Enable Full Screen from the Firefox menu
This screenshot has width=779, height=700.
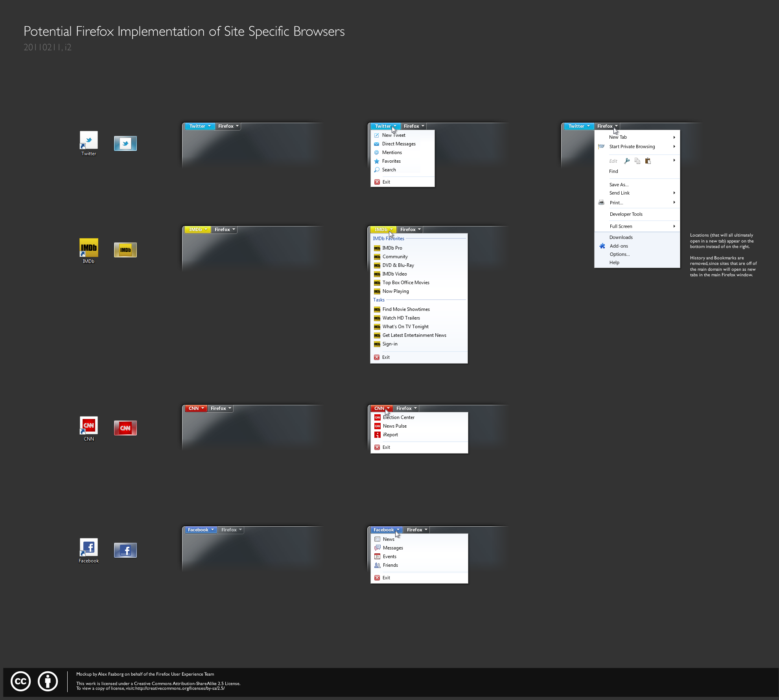pyautogui.click(x=621, y=226)
